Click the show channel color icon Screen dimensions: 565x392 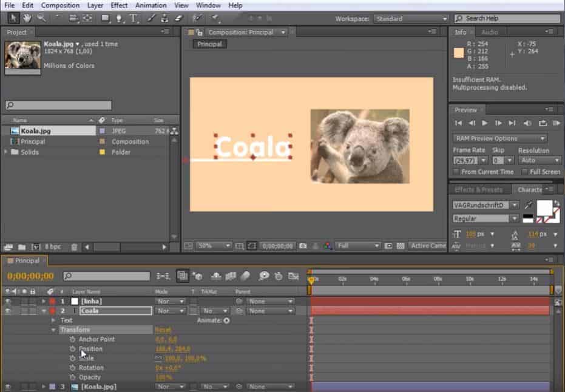[x=328, y=246]
